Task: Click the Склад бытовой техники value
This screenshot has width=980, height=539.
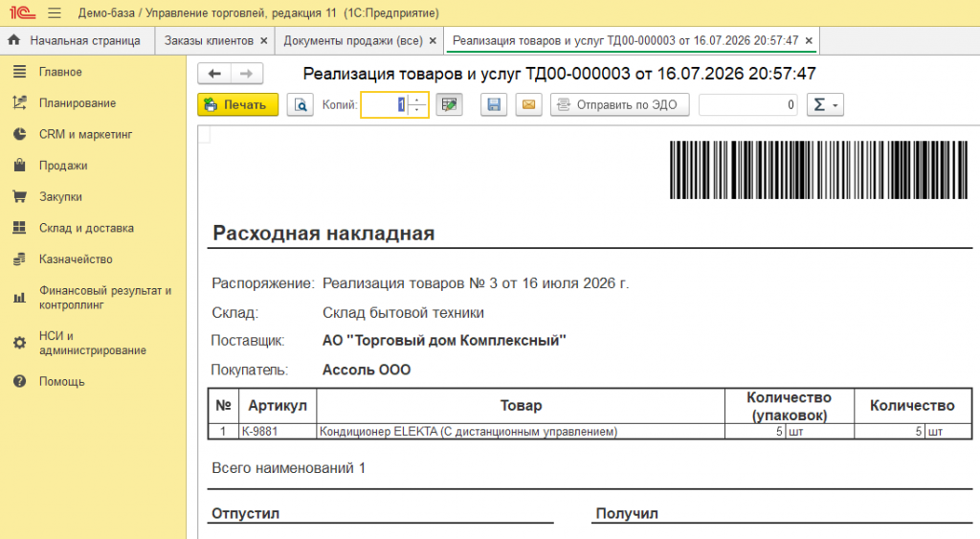Action: tap(403, 313)
